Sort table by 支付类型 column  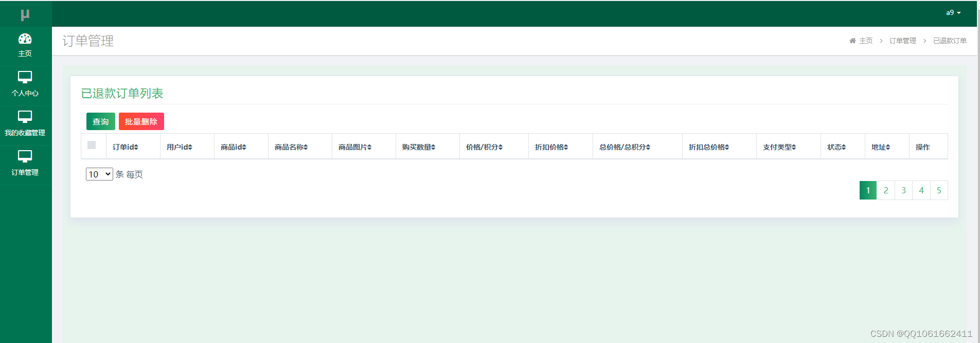point(779,147)
